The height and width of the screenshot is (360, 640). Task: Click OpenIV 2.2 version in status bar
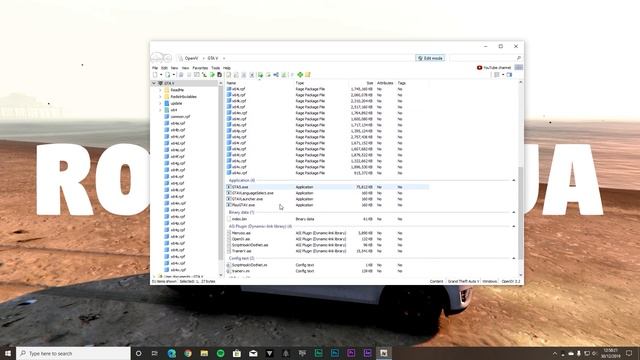pos(511,281)
